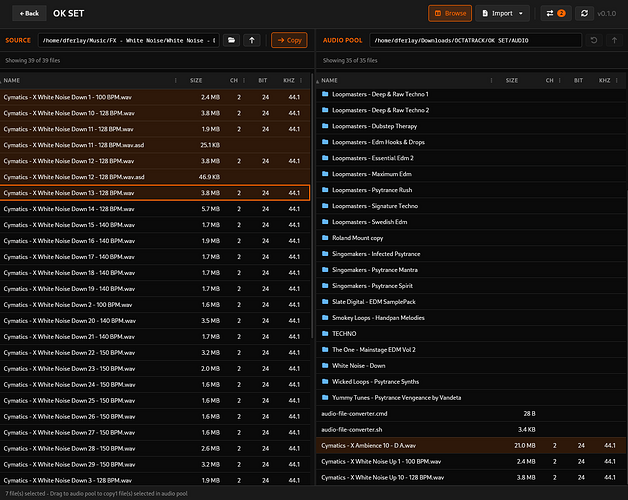Select White Noise Down 14 - 128 BPM file

tap(155, 209)
